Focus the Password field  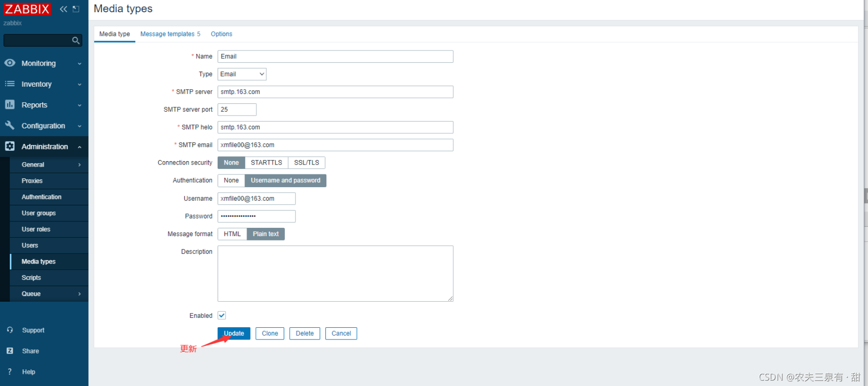pos(257,216)
